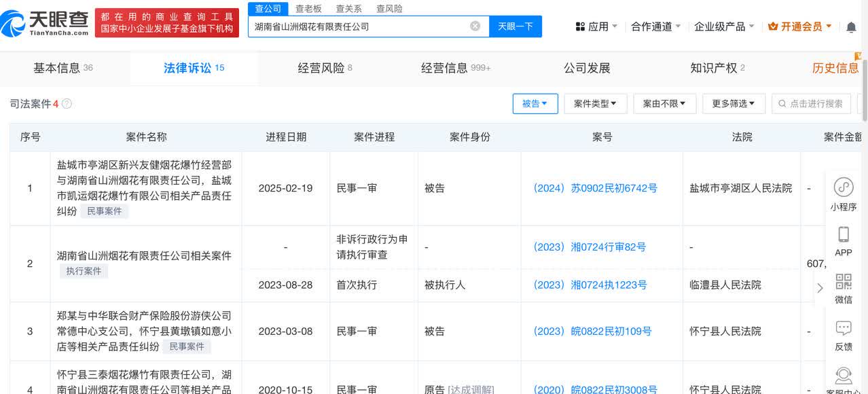Image resolution: width=868 pixels, height=394 pixels.
Task: Open the 案件类型 filter dropdown
Action: [x=595, y=104]
